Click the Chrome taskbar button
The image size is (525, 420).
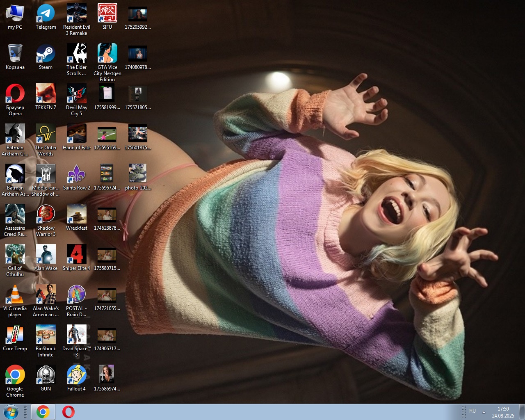43,412
